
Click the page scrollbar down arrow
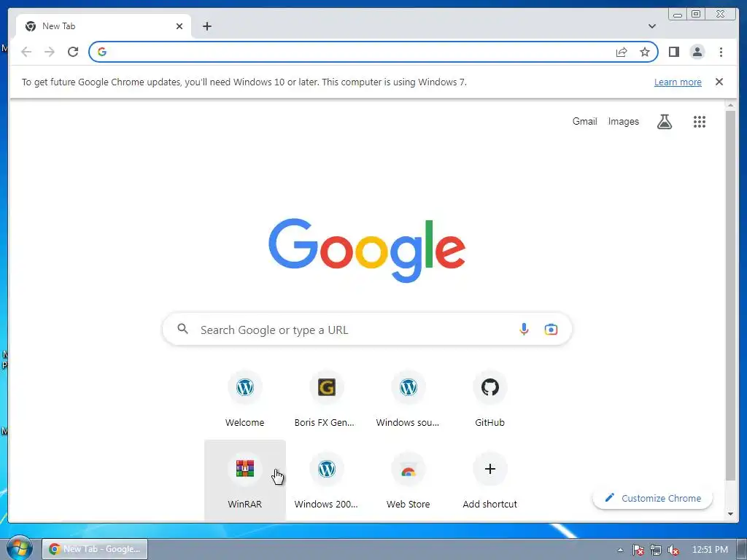click(730, 514)
